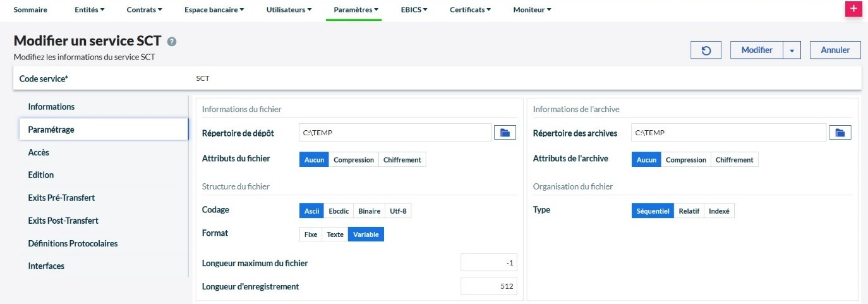Click the Longueur d'enregistrement input field
Screen dimensions: 868x304
pyautogui.click(x=488, y=286)
